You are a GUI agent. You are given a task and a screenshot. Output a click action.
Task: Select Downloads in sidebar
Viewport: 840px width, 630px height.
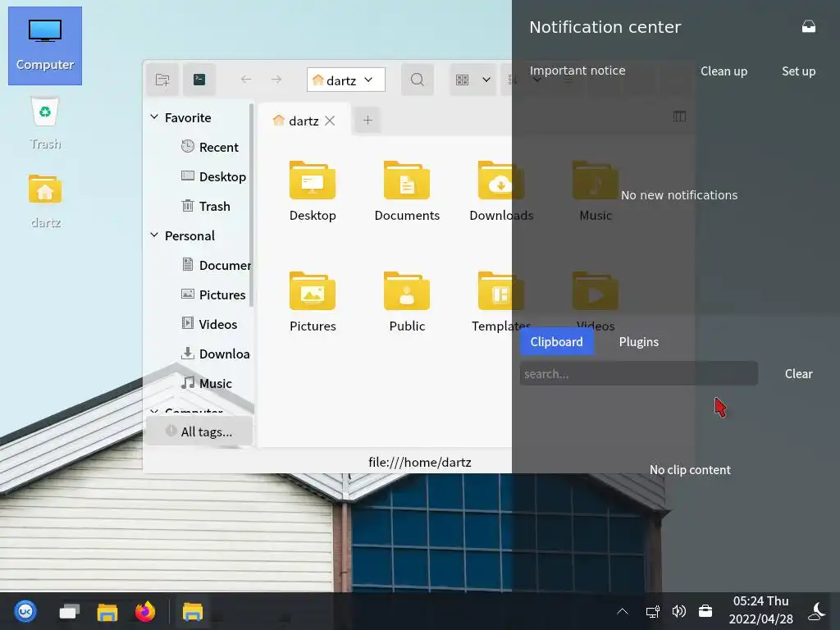216,354
